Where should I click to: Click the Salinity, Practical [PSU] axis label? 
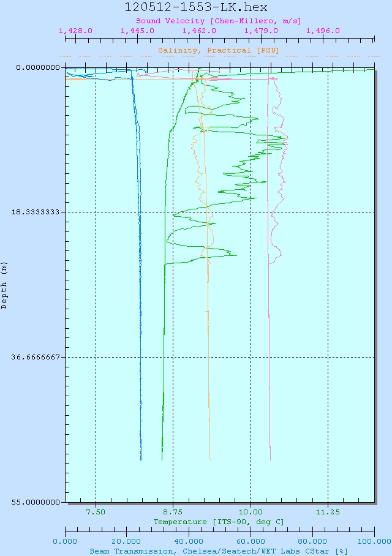coord(219,50)
